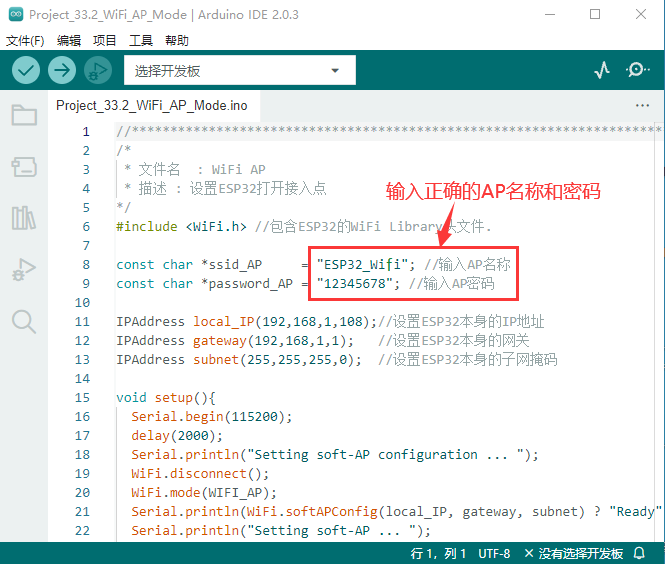This screenshot has width=665, height=564.
Task: Click the Upload arrow button
Action: tap(62, 70)
